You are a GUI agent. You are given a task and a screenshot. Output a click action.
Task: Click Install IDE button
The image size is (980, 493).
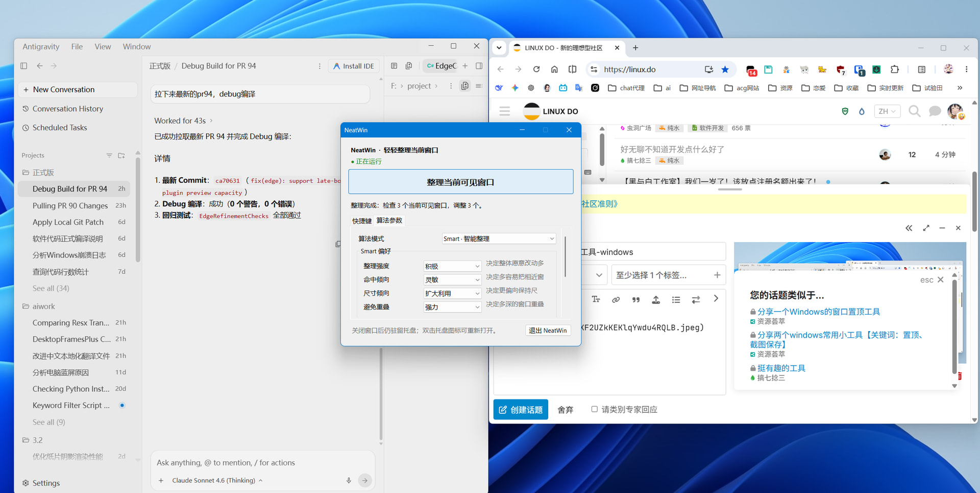click(354, 66)
